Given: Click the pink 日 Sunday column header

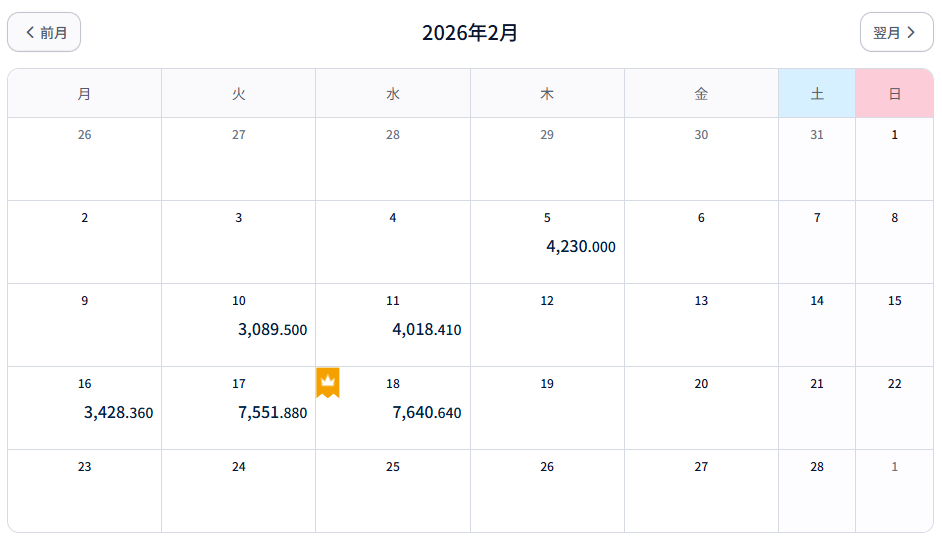Looking at the screenshot, I should (x=894, y=94).
